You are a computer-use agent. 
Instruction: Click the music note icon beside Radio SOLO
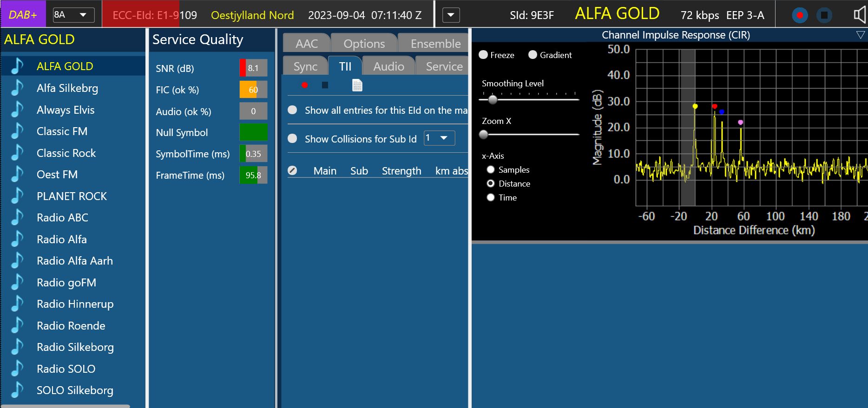(17, 369)
